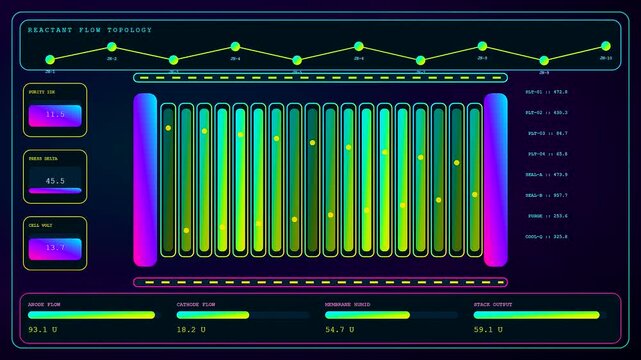This screenshot has height=360, width=641.
Task: Select the COOL-Q readout line
Action: tap(547, 237)
